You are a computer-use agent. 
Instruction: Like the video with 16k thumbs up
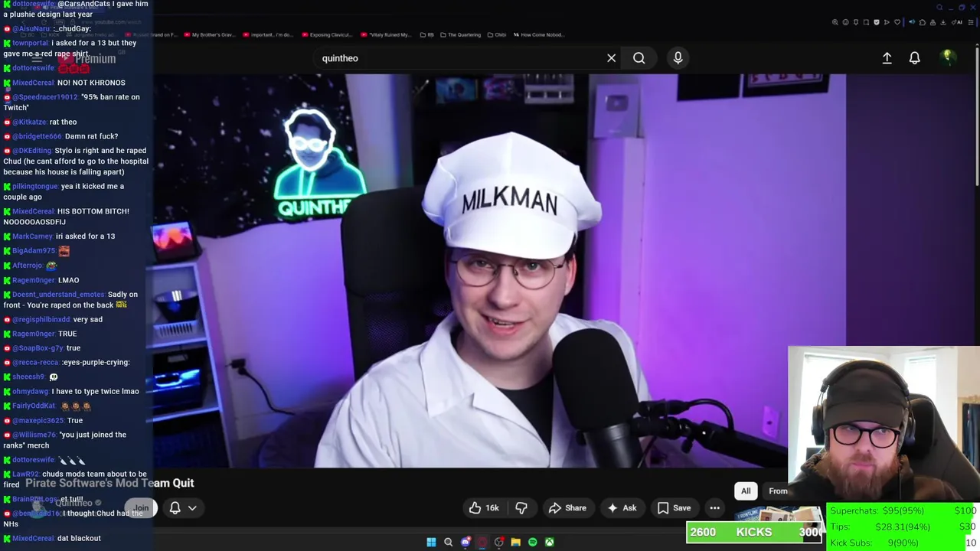[x=484, y=508]
